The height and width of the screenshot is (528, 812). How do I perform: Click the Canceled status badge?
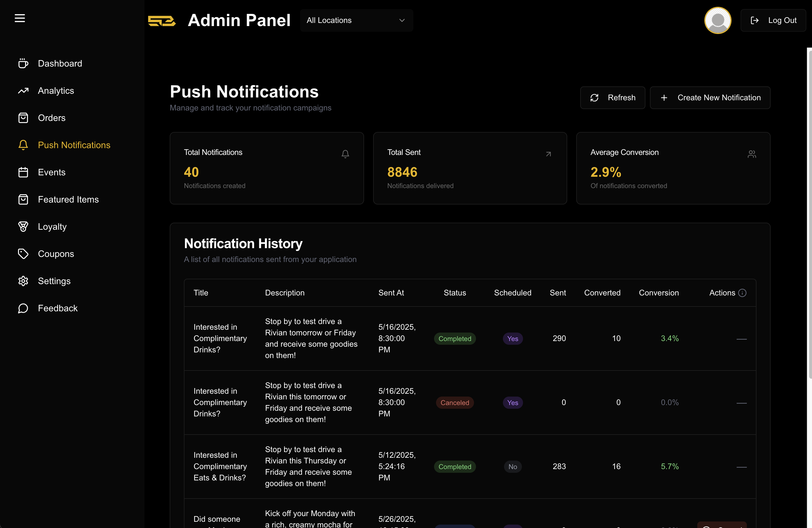(455, 403)
